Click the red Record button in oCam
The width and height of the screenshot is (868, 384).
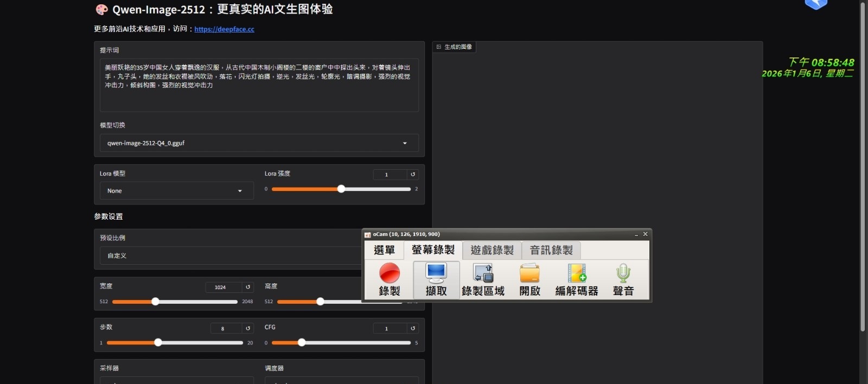(x=389, y=273)
